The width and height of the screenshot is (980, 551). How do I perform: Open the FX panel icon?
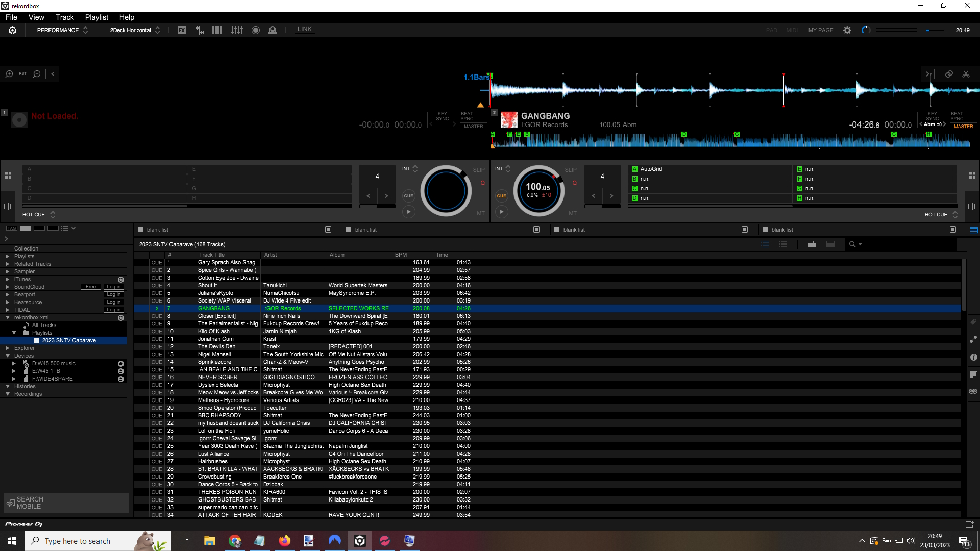(182, 30)
